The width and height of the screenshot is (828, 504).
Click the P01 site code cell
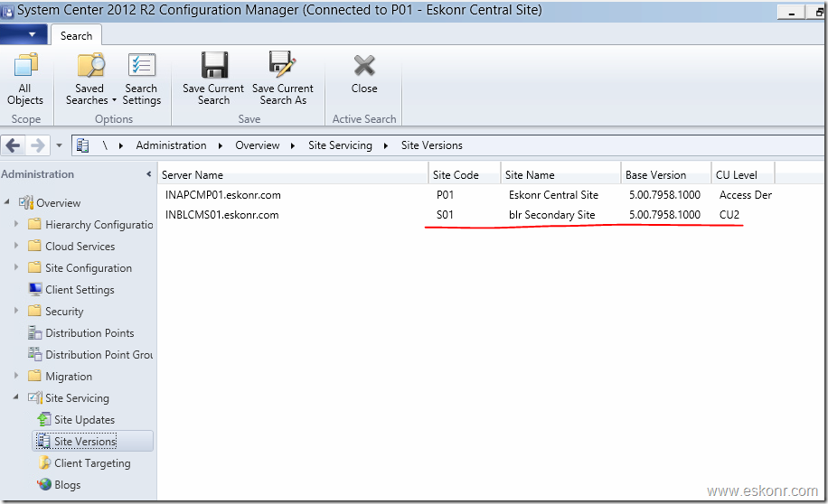click(x=445, y=195)
